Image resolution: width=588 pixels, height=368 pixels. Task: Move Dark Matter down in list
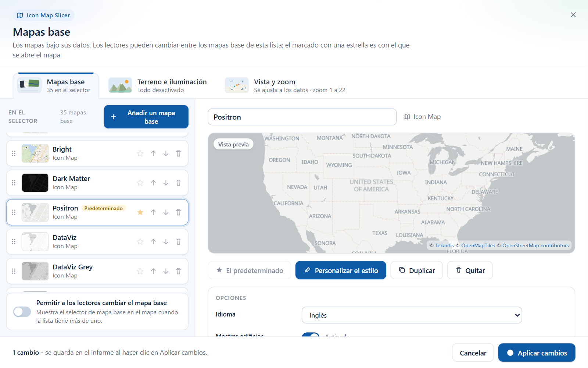166,183
